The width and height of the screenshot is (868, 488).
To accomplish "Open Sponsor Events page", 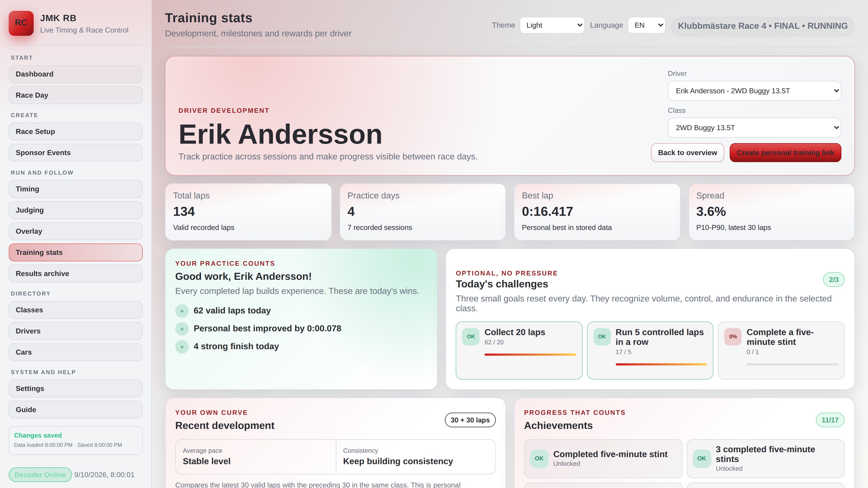I will pos(75,153).
